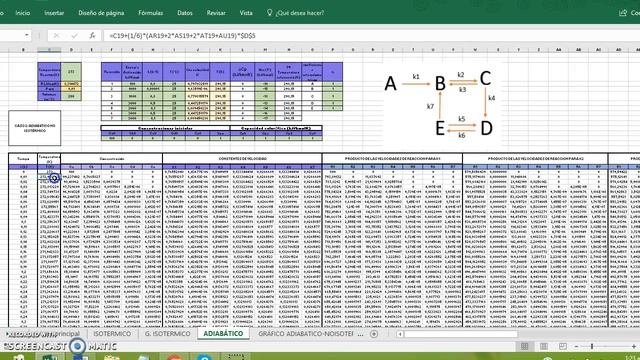Click the ¿Qué desea hacer? search box

point(300,13)
